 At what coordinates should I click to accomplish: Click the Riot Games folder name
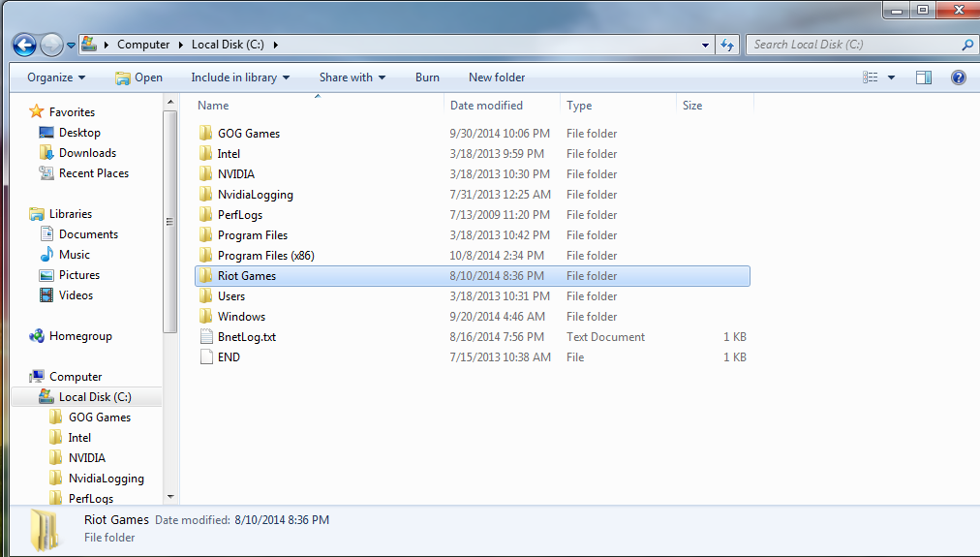[246, 276]
